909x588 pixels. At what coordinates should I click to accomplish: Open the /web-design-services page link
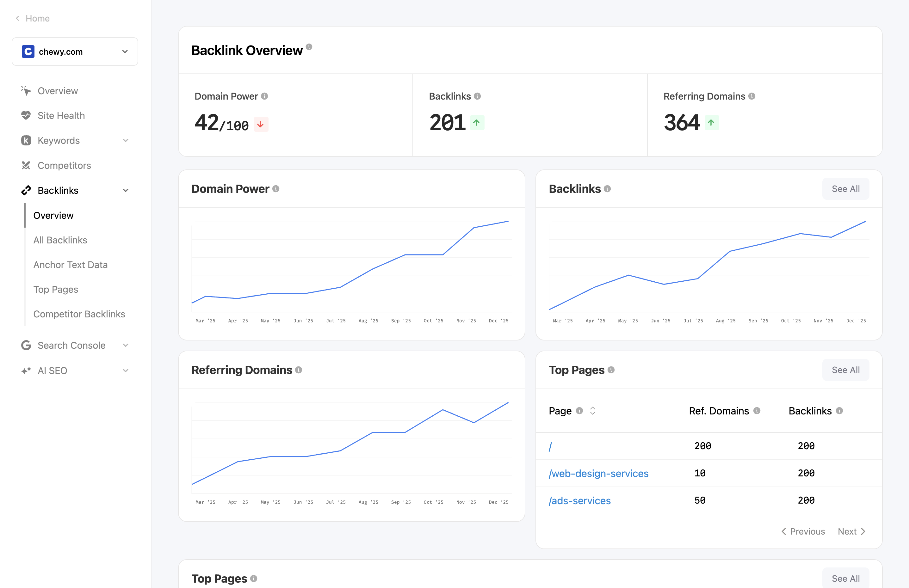[x=598, y=474]
